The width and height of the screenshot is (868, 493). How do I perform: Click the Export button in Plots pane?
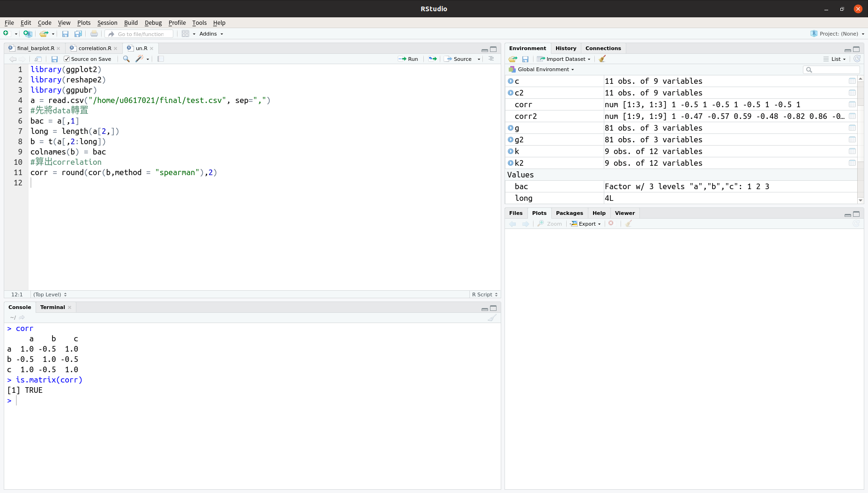586,224
